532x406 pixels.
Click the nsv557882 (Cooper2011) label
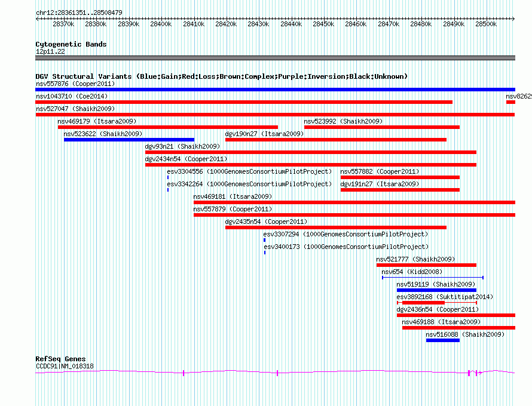coord(380,171)
